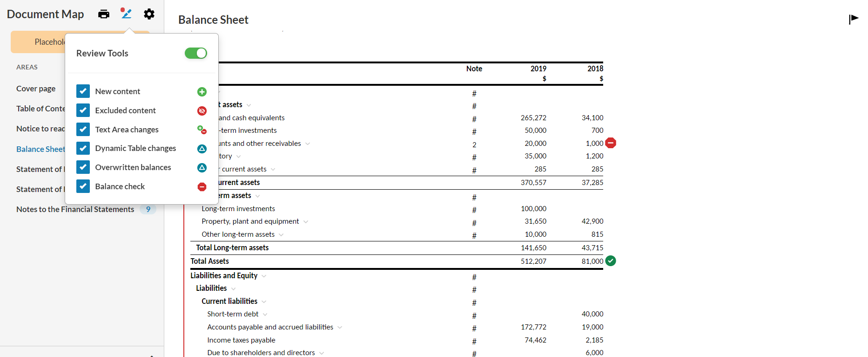Select the 265,272 cash balance cell
This screenshot has width=868, height=357.
pos(533,118)
